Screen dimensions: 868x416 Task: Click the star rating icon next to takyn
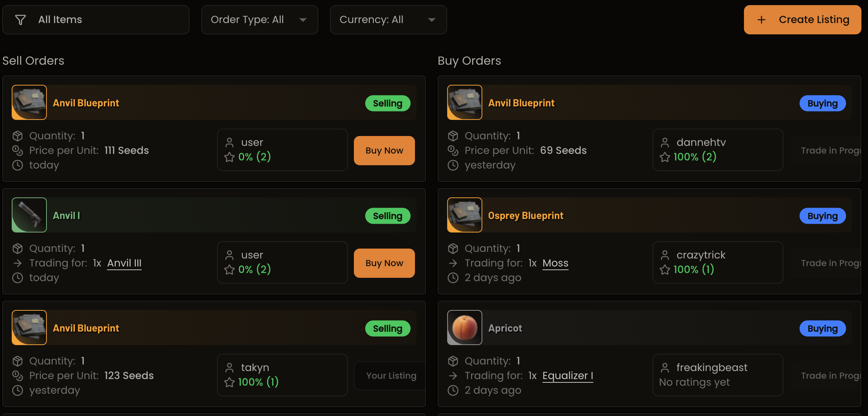click(x=229, y=382)
